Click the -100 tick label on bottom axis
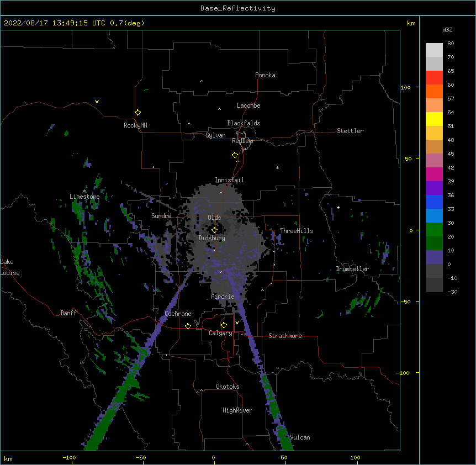Viewport: 476px width, 465px height. pos(69,458)
